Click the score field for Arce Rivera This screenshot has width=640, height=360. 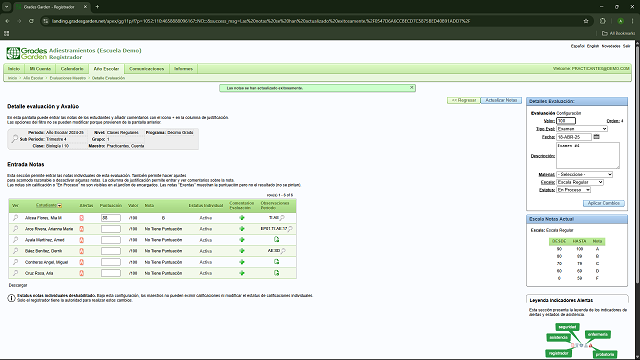111,229
